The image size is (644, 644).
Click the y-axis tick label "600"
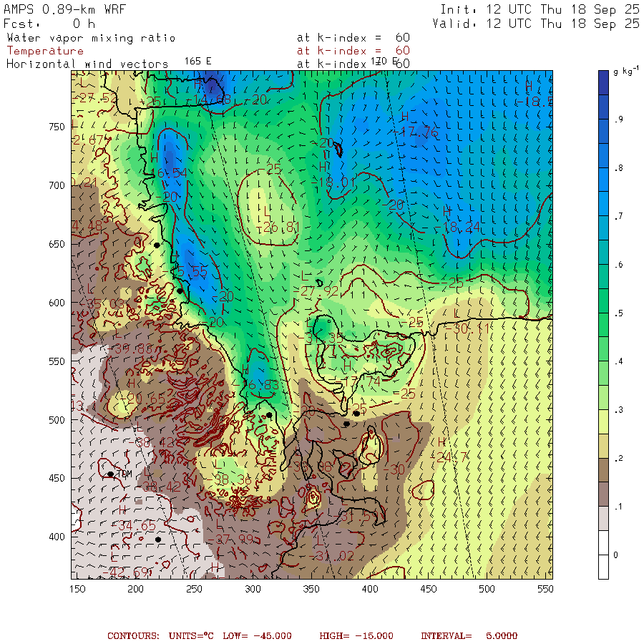click(x=57, y=303)
